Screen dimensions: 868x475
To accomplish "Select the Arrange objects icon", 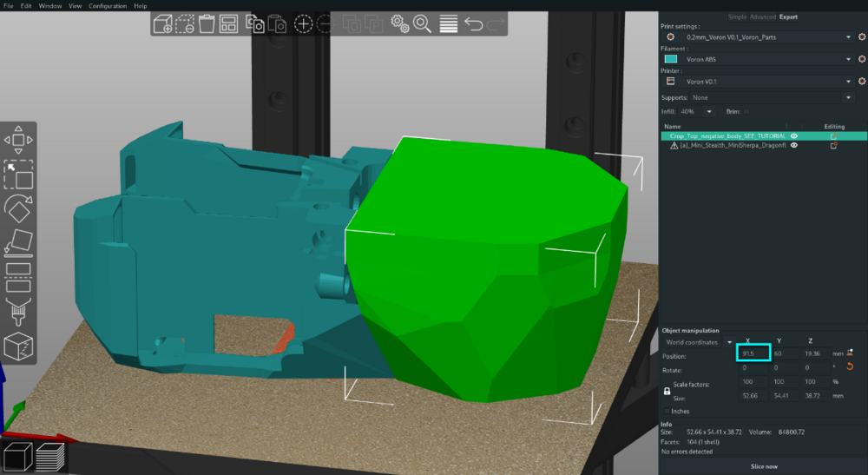I will pyautogui.click(x=228, y=24).
